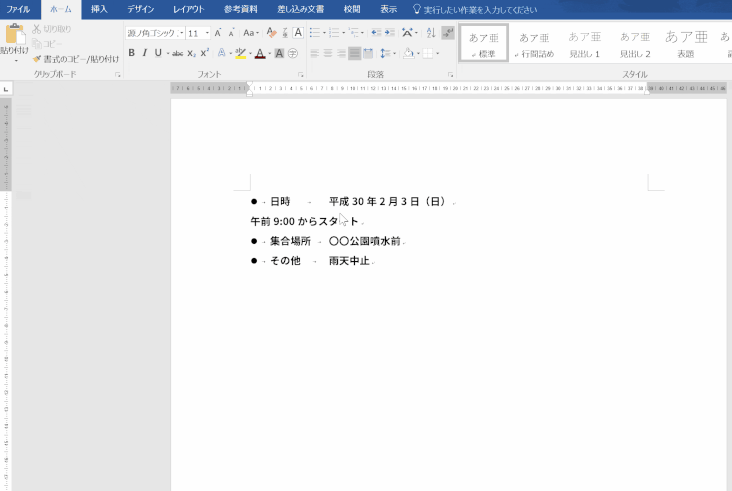Decrease font size with the shrink font icon
The width and height of the screenshot is (732, 491).
pyautogui.click(x=231, y=33)
